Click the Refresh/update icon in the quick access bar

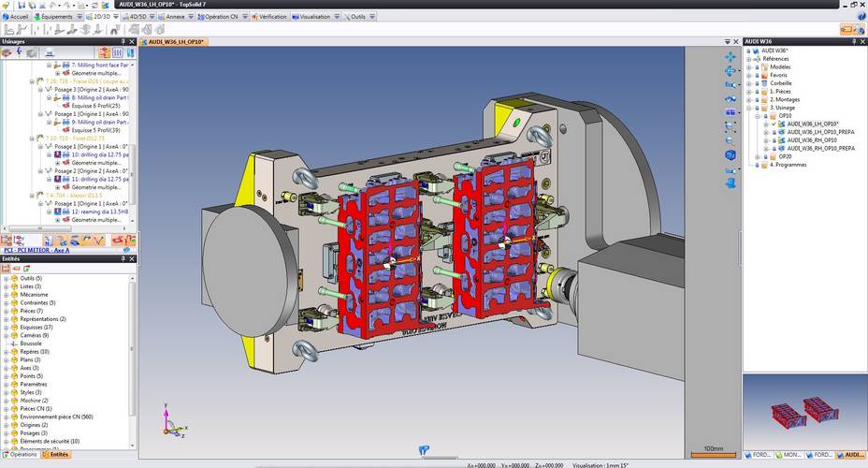click(95, 5)
